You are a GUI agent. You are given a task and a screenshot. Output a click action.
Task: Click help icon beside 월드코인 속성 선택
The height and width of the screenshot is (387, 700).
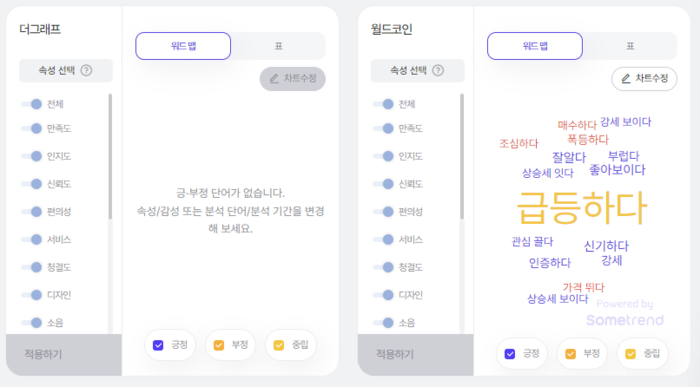tap(438, 71)
